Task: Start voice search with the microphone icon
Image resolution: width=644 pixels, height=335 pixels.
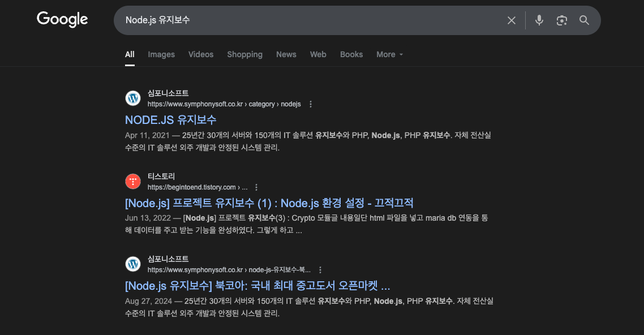Action: pyautogui.click(x=539, y=20)
